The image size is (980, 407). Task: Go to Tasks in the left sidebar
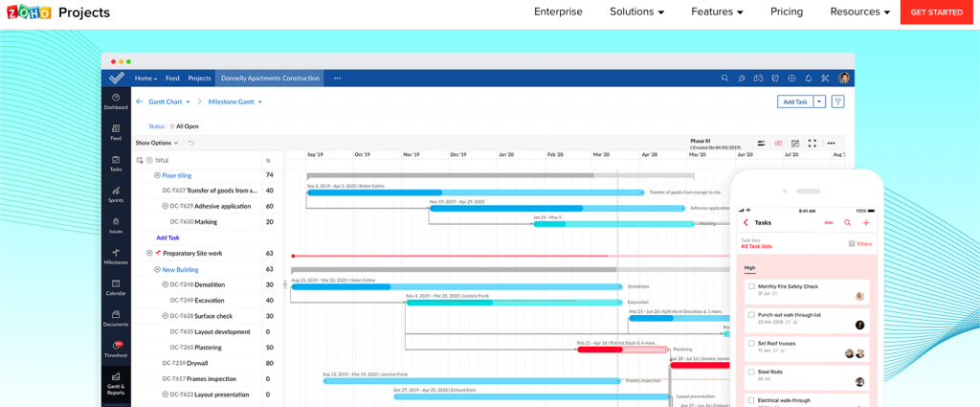(116, 164)
